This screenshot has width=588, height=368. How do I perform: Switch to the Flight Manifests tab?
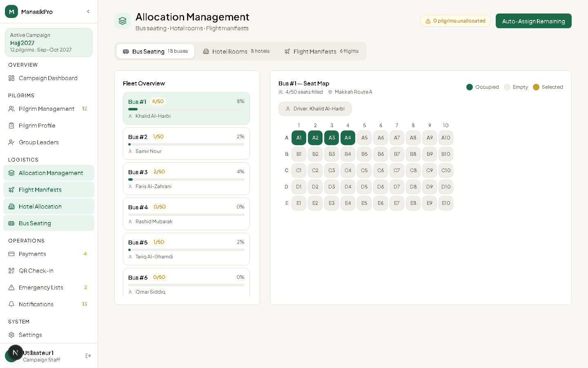(321, 51)
